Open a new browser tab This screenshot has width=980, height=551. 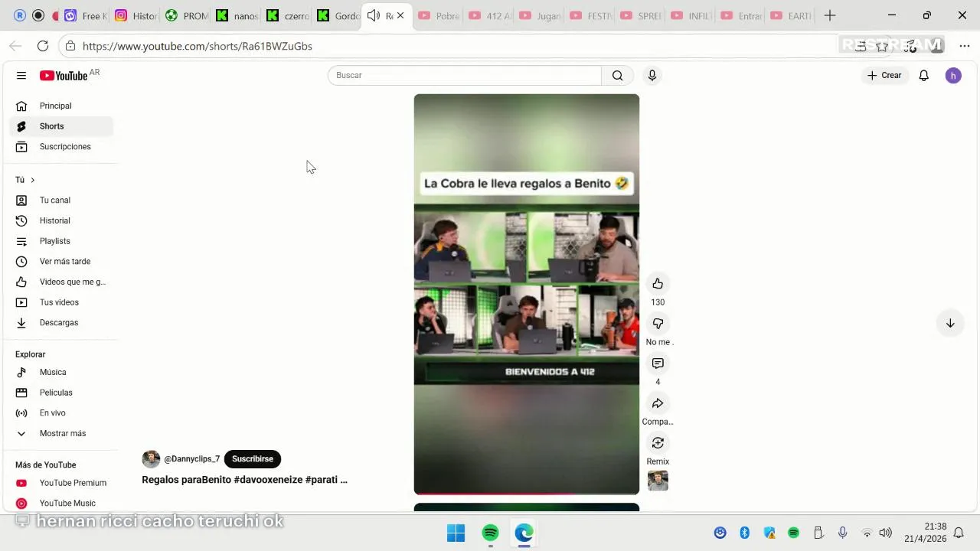(x=830, y=15)
